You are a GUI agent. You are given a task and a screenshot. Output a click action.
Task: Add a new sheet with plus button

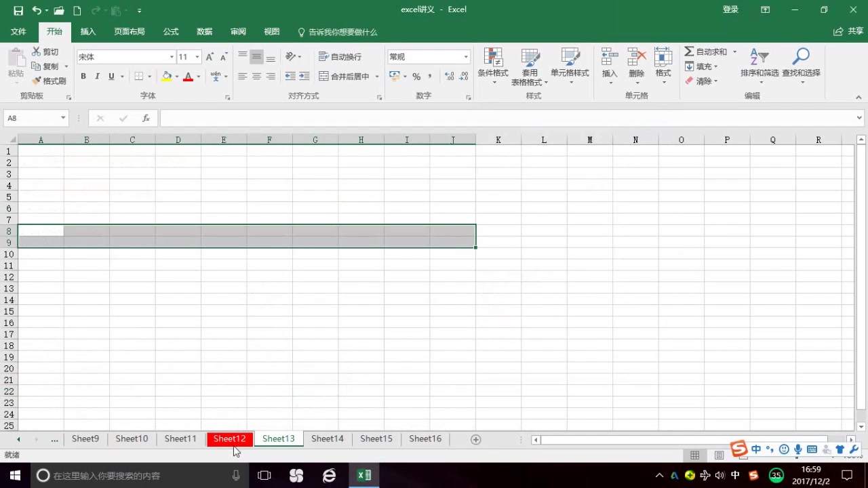coord(475,439)
